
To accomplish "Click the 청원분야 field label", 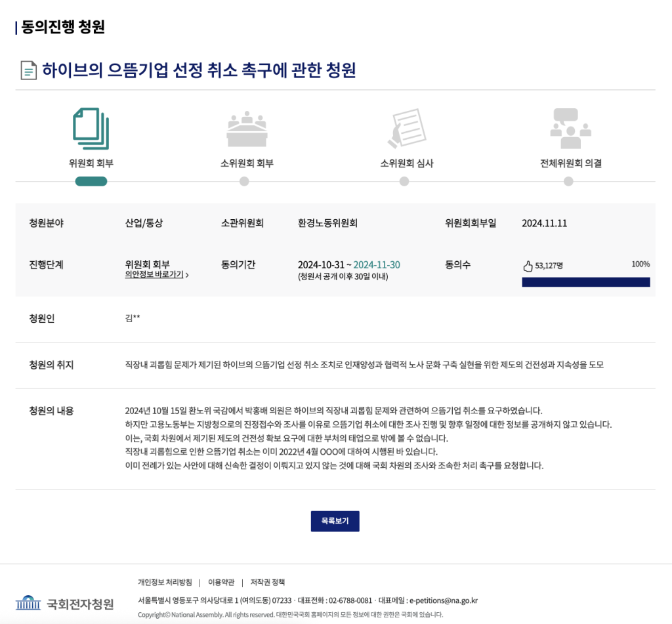I will (x=47, y=223).
